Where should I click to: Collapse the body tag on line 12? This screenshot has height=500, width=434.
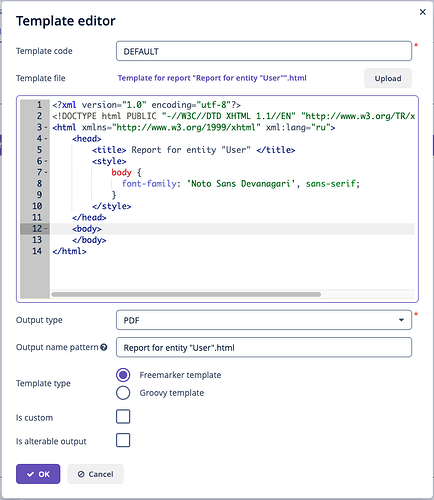click(x=46, y=229)
